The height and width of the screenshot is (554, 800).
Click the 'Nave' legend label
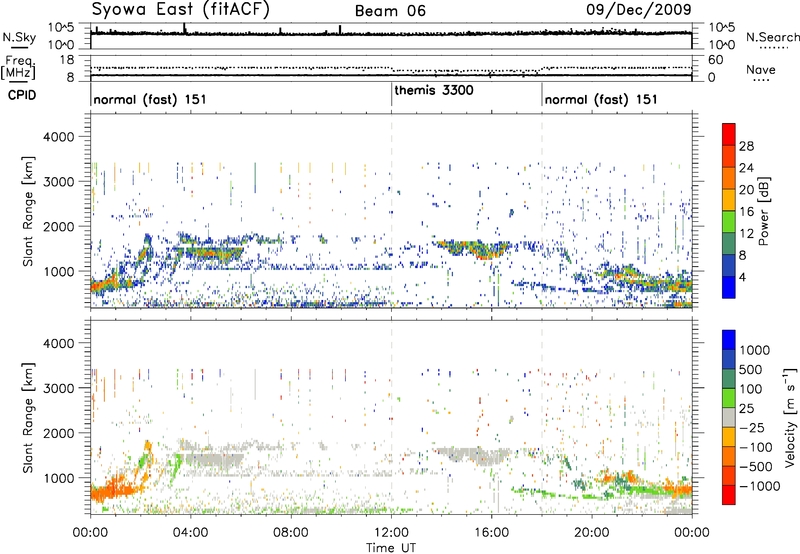tap(761, 69)
